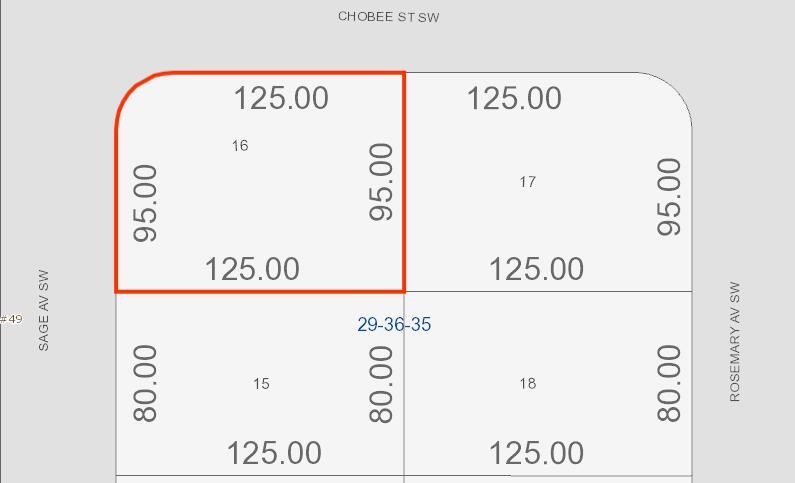
Task: Click the 125.00 dimension along lot 18's bottom edge
Action: coord(536,453)
